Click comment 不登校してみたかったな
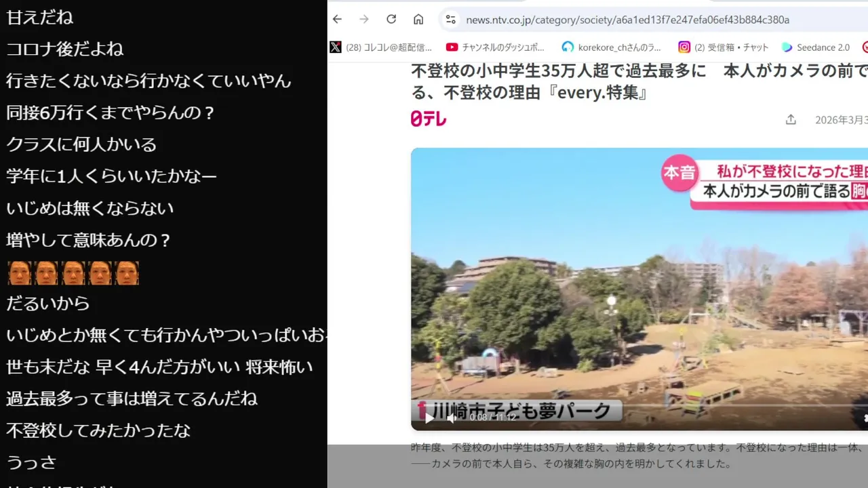Viewport: 868px width, 488px height. tap(98, 430)
